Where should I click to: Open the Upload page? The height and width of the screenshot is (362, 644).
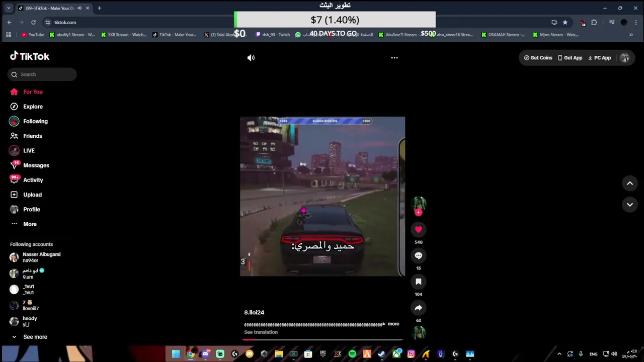click(26, 195)
